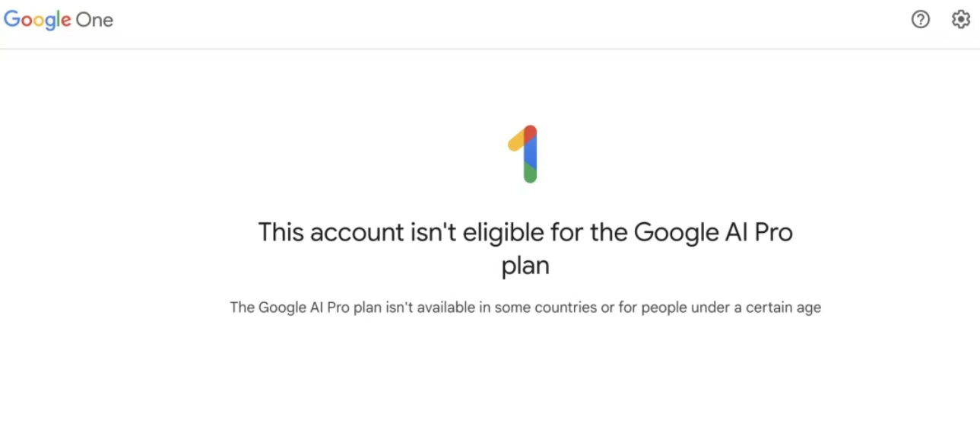Click the colorful Google One "1" icon

[x=525, y=154]
